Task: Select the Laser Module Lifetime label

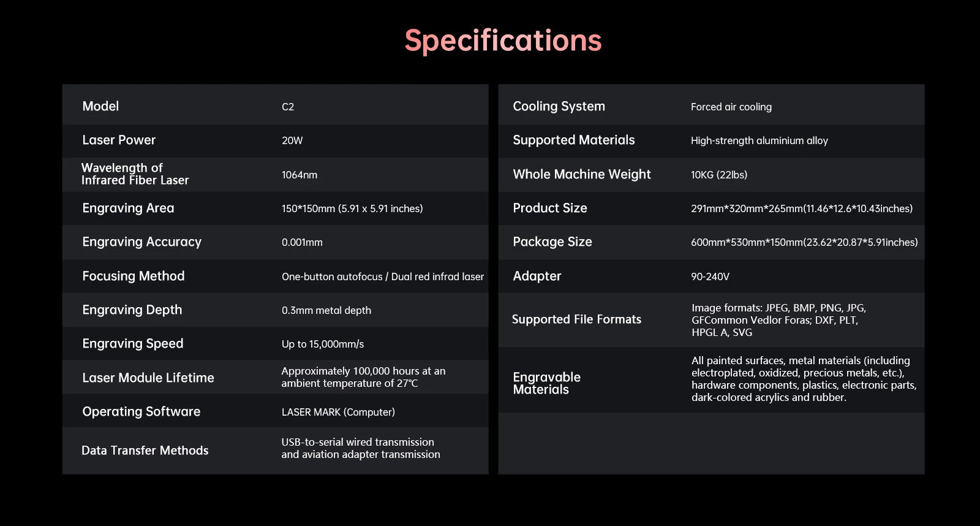Action: point(148,378)
